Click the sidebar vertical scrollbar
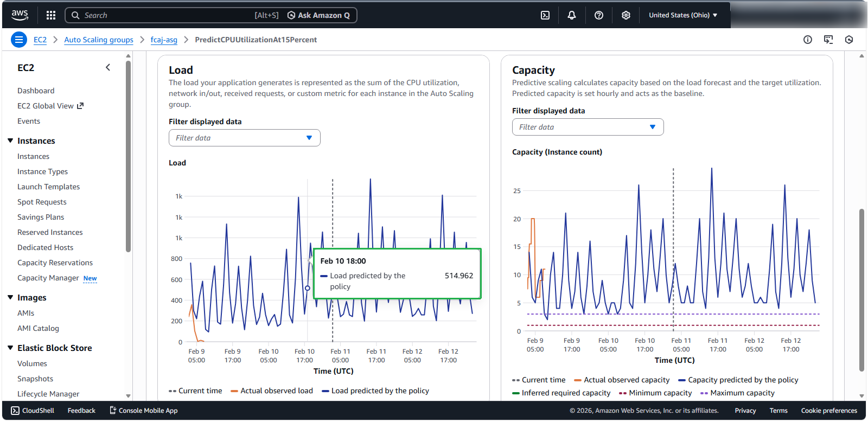Image resolution: width=868 pixels, height=422 pixels. (128, 156)
